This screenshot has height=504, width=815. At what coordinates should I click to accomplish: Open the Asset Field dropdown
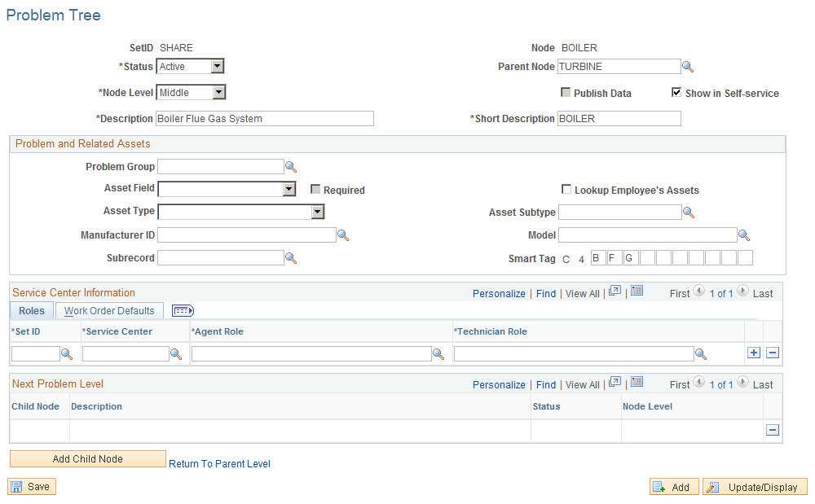click(x=227, y=189)
